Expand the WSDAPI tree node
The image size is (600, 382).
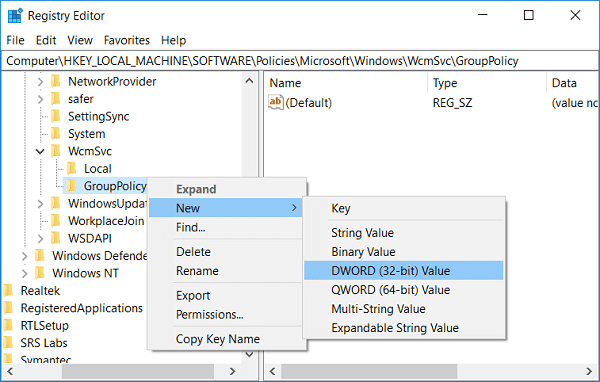coord(41,238)
